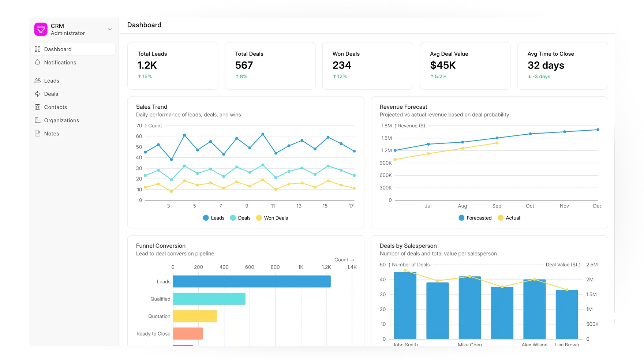
Task: Click the Organizations building icon
Action: [37, 120]
